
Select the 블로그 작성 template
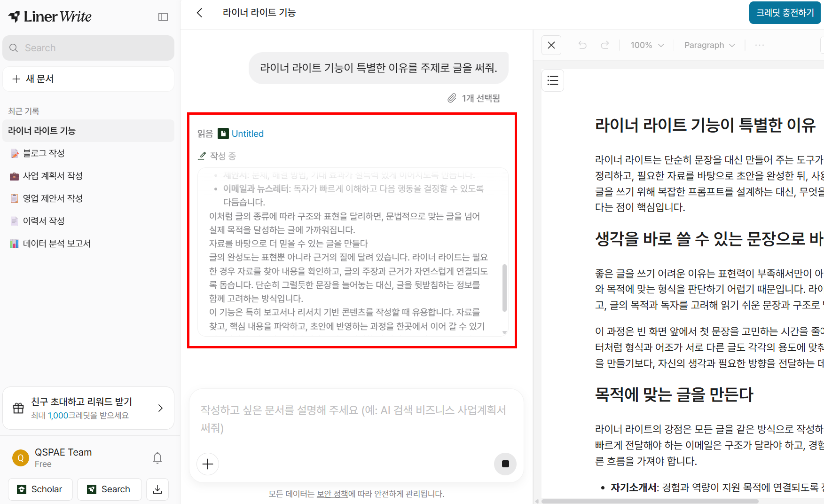[88, 153]
